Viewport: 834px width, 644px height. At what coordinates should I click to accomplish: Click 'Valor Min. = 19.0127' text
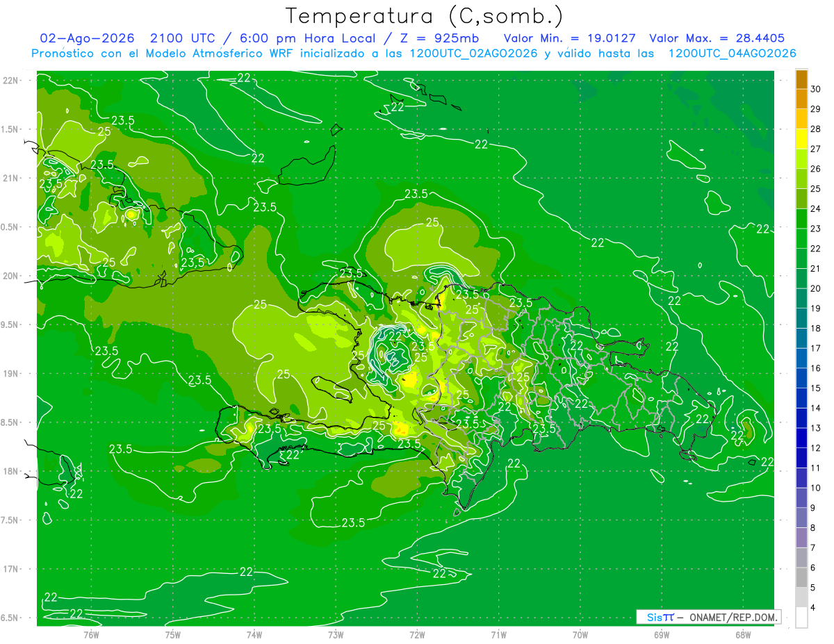tap(571, 38)
